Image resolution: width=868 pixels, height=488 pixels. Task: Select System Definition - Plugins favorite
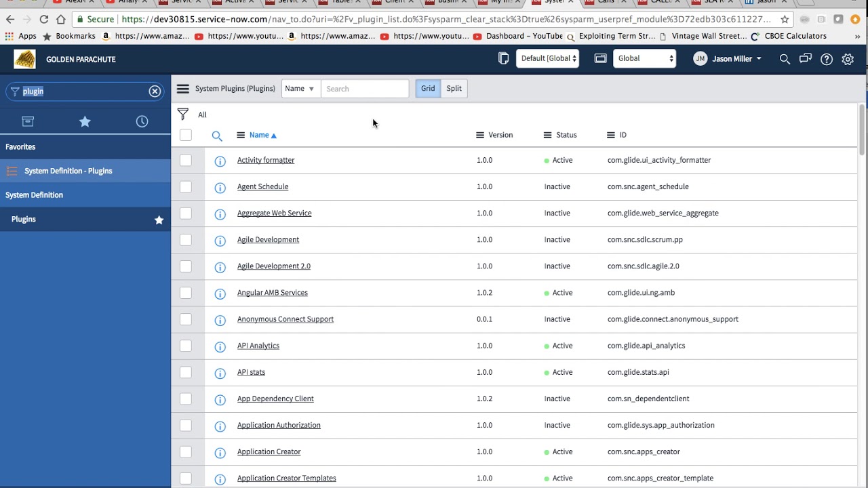[85, 171]
